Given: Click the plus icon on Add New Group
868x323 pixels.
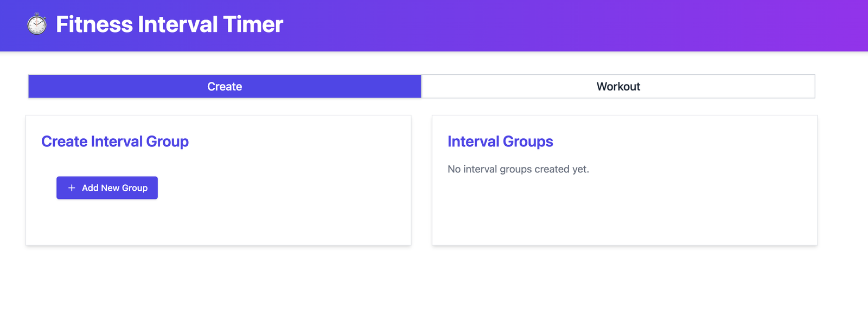Looking at the screenshot, I should coord(72,188).
